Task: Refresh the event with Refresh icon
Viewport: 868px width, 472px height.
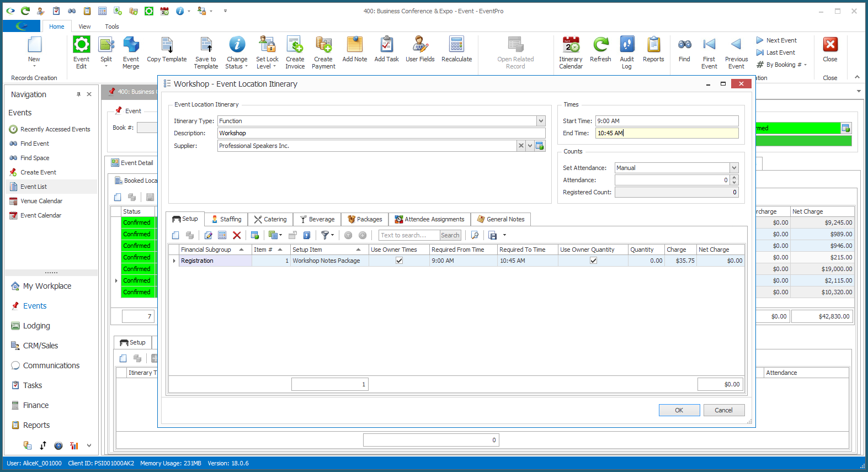Action: point(600,50)
